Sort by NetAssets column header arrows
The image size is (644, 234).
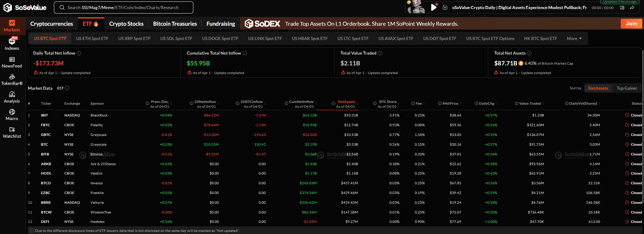coord(357,103)
